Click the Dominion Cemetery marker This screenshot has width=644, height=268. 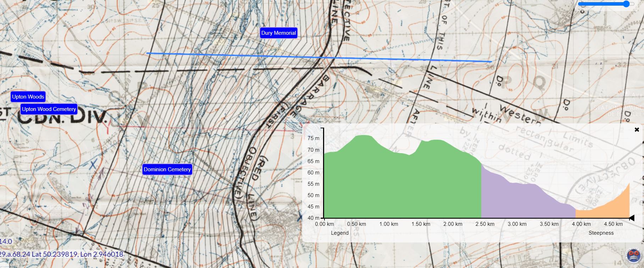click(167, 169)
